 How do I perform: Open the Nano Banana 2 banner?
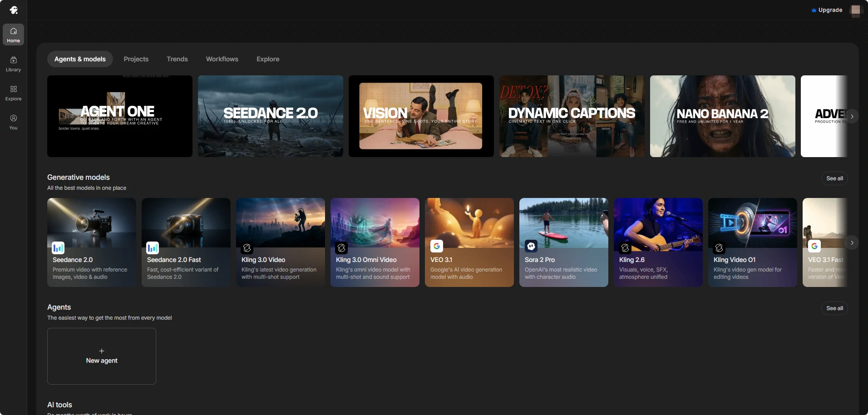pos(723,116)
